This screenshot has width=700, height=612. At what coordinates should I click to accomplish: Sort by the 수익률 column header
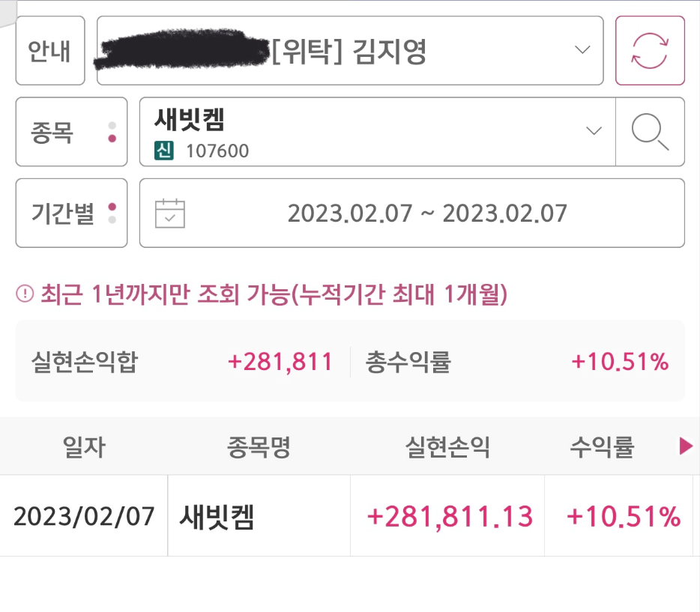[x=602, y=446]
